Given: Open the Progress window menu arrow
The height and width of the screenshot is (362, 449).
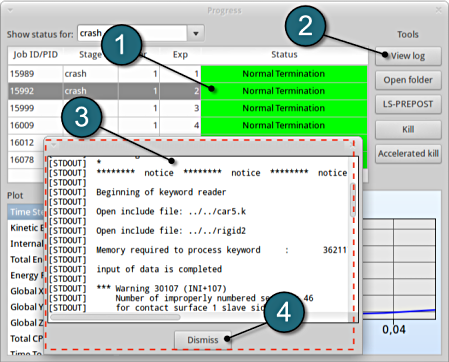Looking at the screenshot, I should tap(10, 10).
